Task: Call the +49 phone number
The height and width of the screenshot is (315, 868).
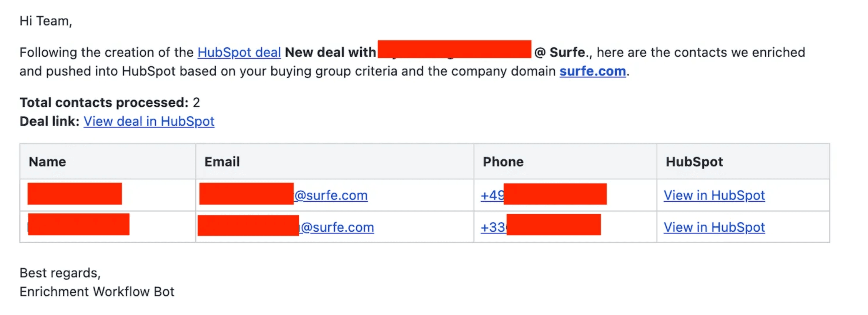Action: (x=543, y=195)
